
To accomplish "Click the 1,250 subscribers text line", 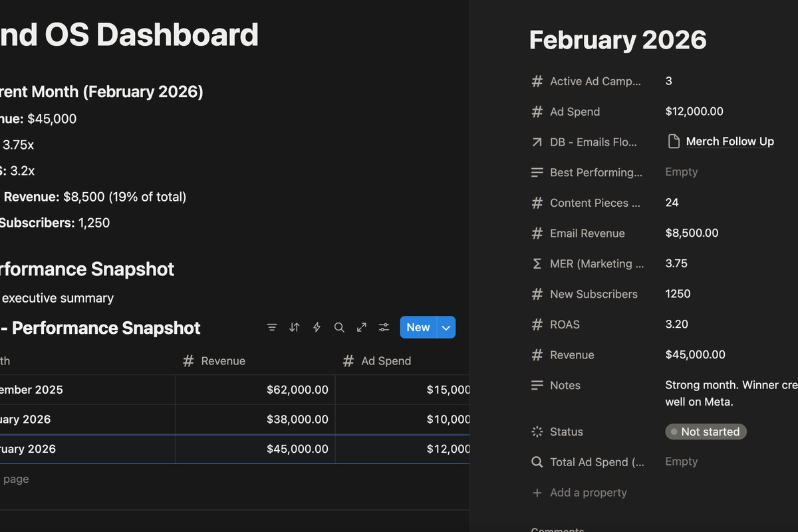I will pos(55,223).
